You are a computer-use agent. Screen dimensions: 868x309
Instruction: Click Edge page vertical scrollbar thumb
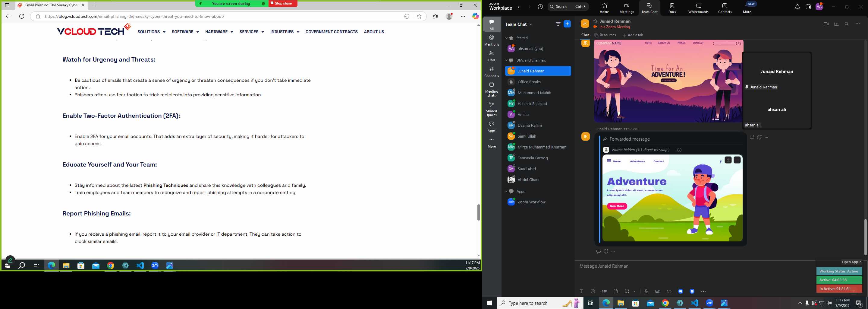(x=479, y=212)
